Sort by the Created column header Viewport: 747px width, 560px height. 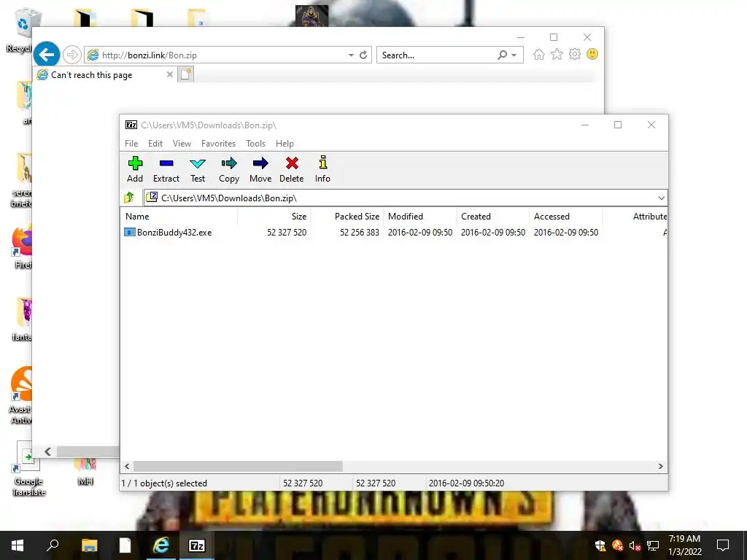tap(492, 216)
